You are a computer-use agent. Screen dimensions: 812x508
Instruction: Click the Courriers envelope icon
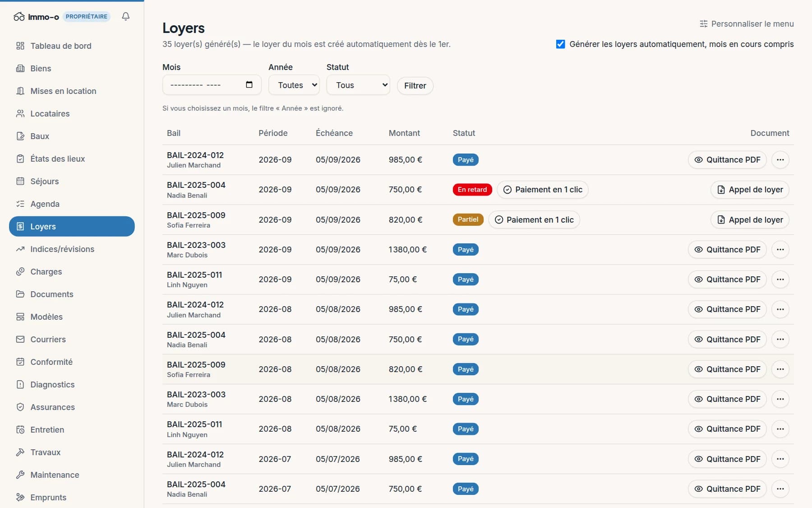click(x=20, y=339)
